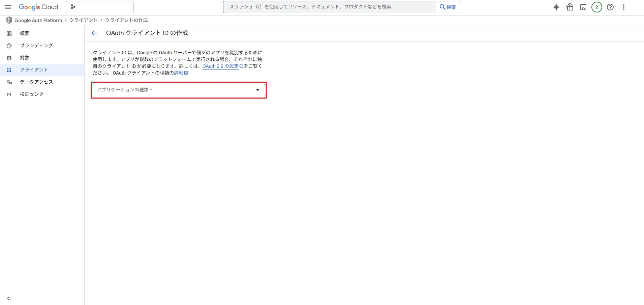This screenshot has height=305, width=644.
Task: Open the OAuth 2.0 の設定 link
Action: (223, 66)
